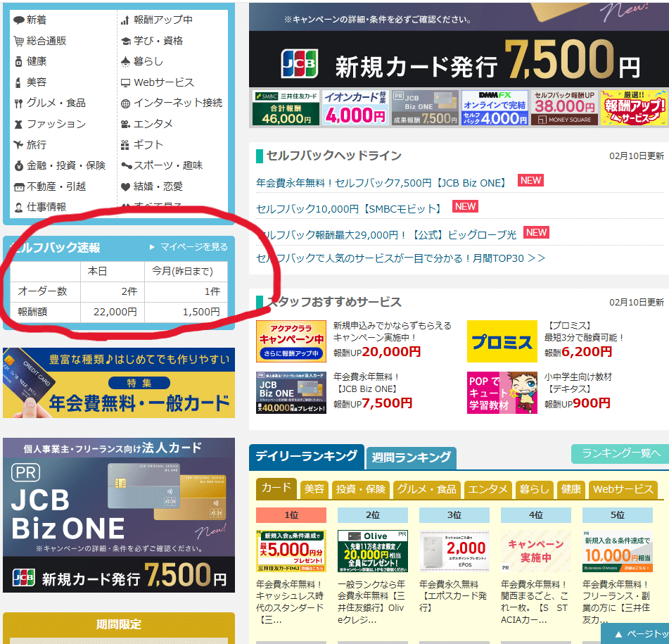Open the 4位 キャンペーン実施中 ranking item
This screenshot has width=669, height=644.
tap(536, 551)
